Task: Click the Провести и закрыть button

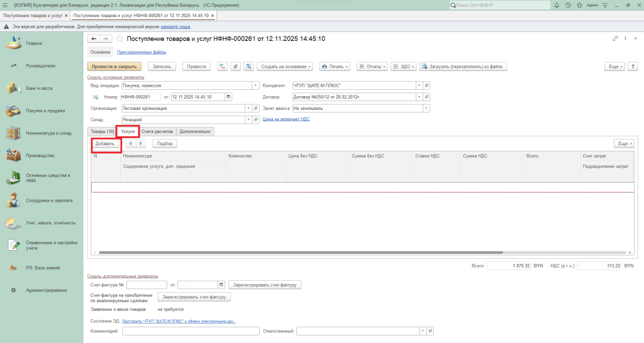Action: pos(114,66)
